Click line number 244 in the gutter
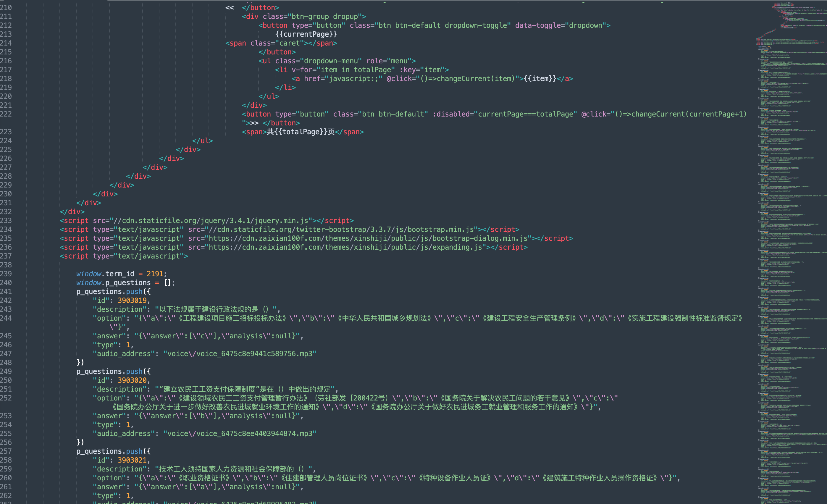827x504 pixels. point(6,318)
